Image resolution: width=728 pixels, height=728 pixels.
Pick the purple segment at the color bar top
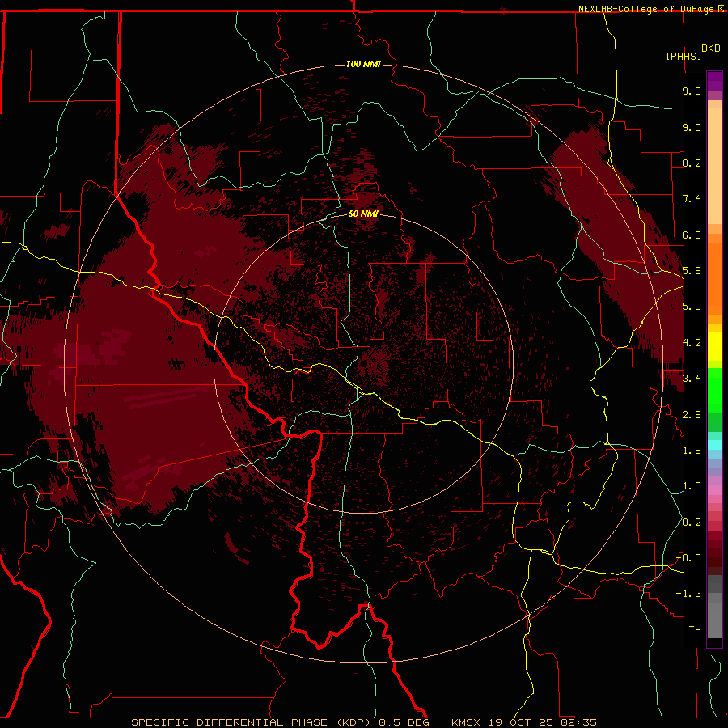pyautogui.click(x=714, y=81)
